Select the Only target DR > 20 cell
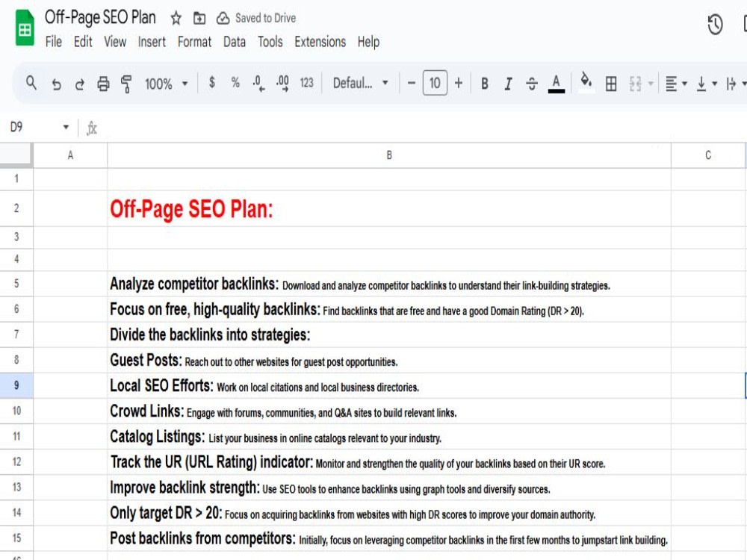Viewport: 747px width, 560px height. tap(389, 513)
